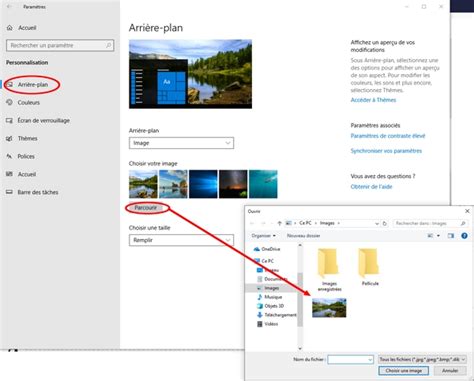Open the Choisir une taille Remplir dropdown

(x=181, y=240)
